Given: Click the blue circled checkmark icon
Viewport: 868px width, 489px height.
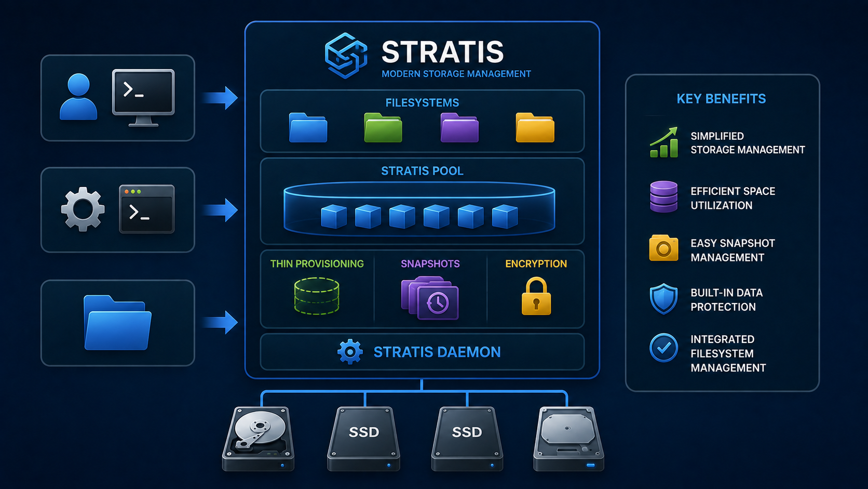Looking at the screenshot, I should [x=663, y=348].
